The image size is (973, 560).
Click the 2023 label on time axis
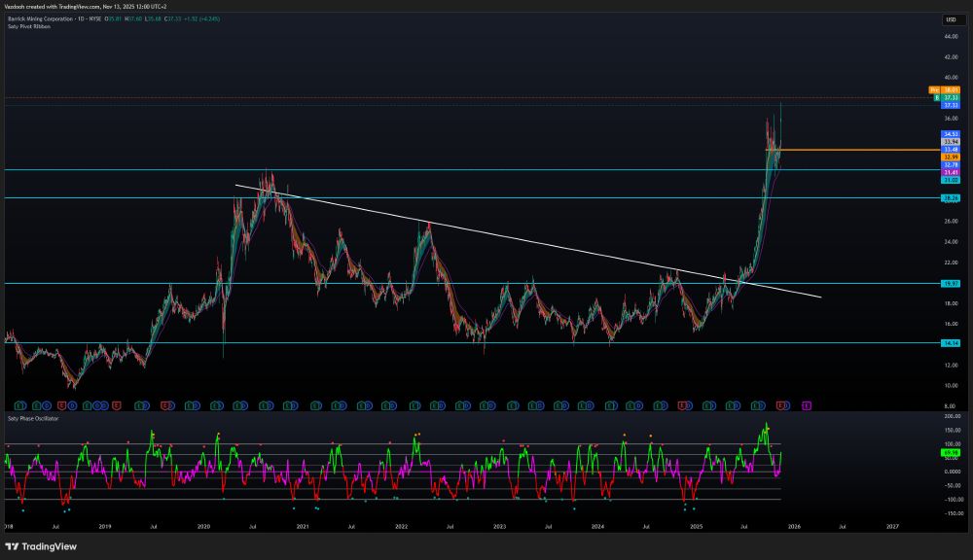click(x=499, y=527)
